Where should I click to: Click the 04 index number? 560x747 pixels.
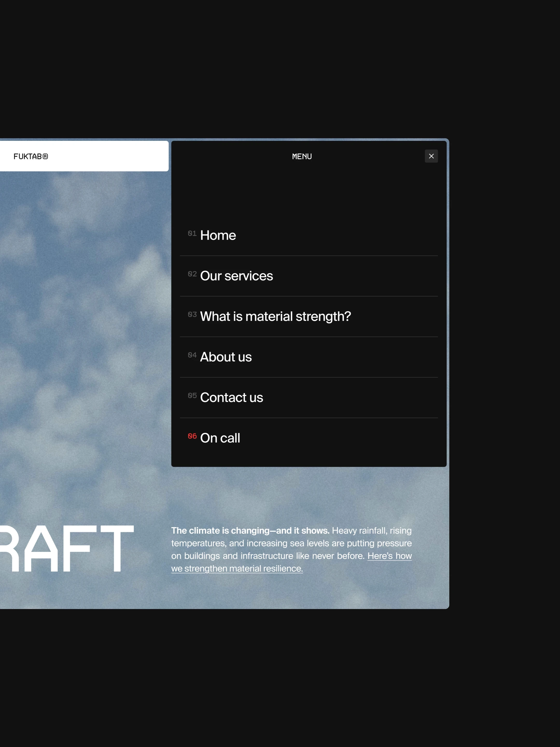192,355
